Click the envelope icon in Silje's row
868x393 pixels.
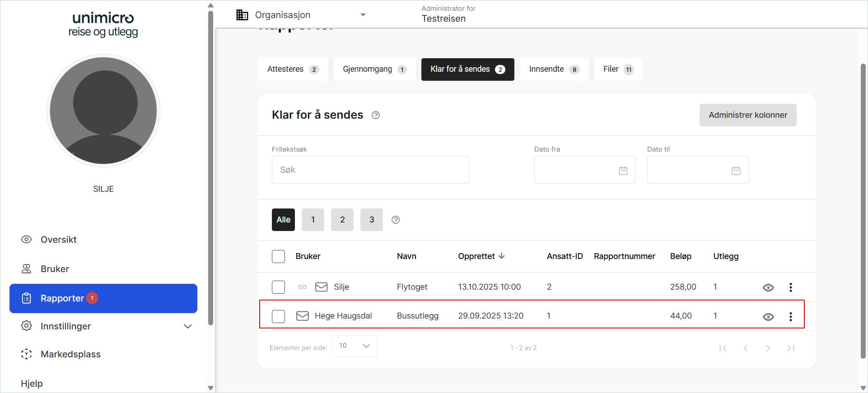coord(321,287)
